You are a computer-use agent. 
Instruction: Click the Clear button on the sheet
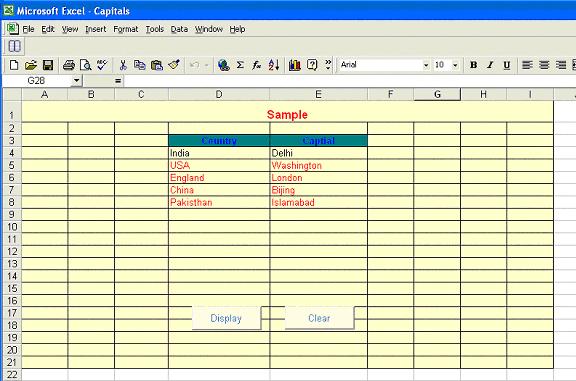(x=320, y=318)
